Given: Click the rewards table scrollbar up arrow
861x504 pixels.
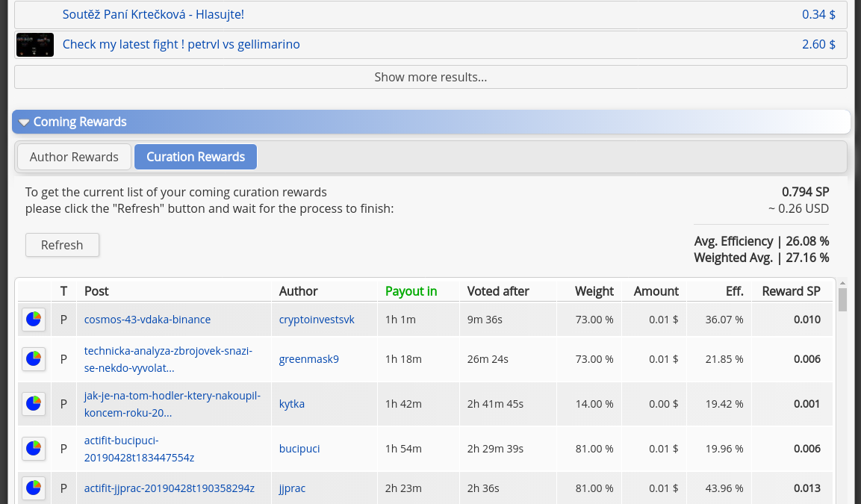Looking at the screenshot, I should tap(843, 284).
